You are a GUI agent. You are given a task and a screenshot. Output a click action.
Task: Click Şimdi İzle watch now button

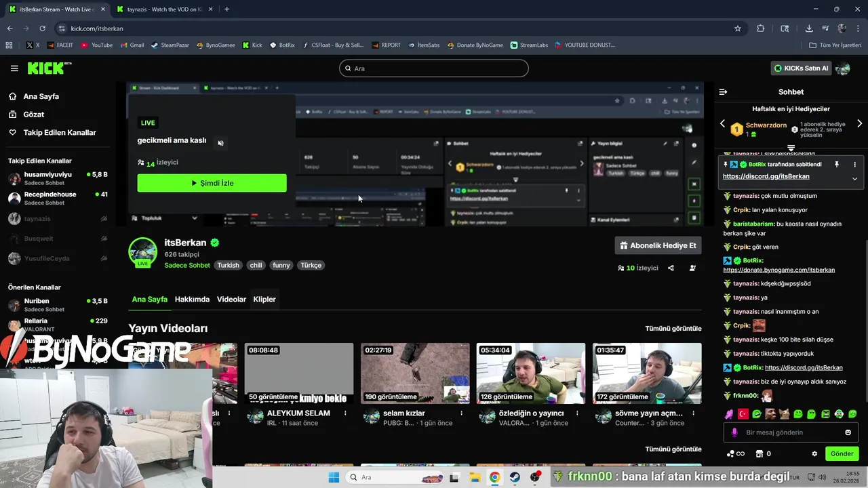click(212, 183)
